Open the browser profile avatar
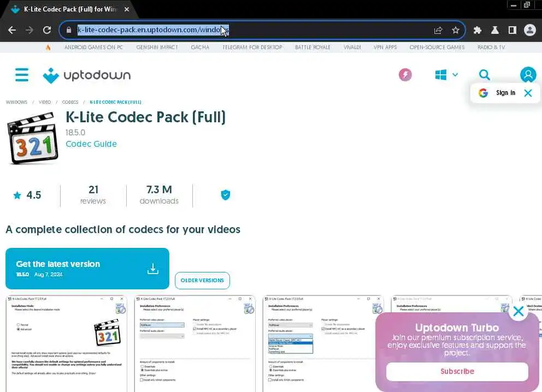Screen dimensions: 542x392 tap(529, 30)
